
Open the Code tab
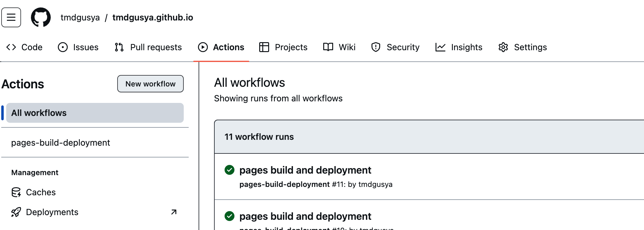(24, 47)
